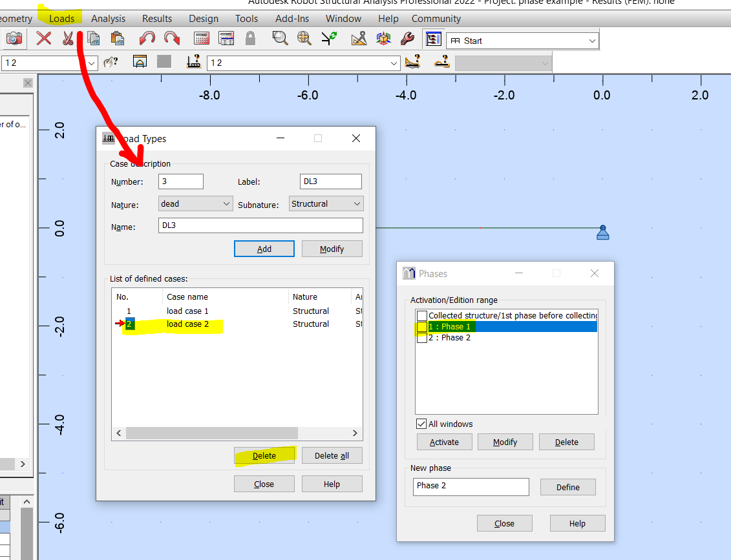
Task: Uncheck the All windows checkbox
Action: click(x=423, y=425)
